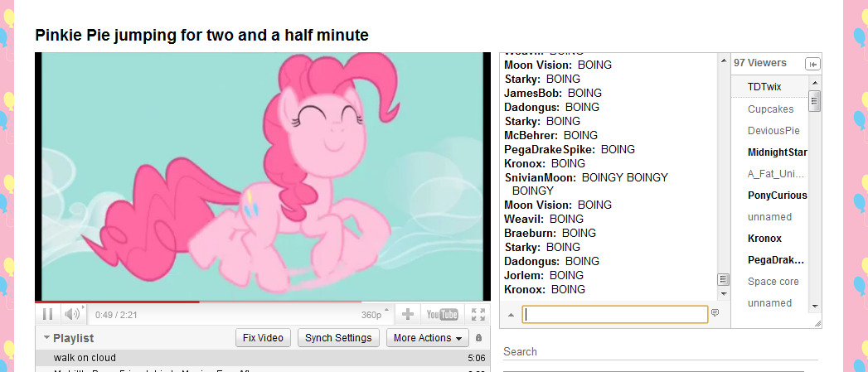Expand the chat options arrow left of input

(x=511, y=315)
